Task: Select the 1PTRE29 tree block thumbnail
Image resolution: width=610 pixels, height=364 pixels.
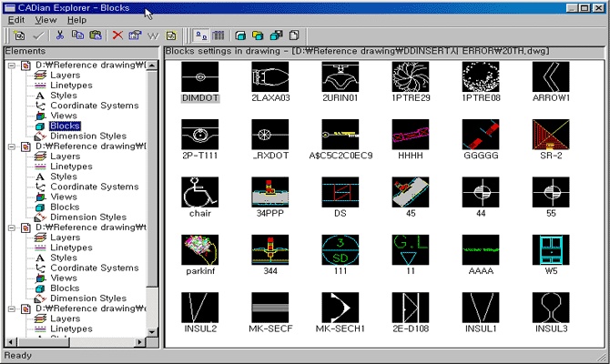Action: pos(411,77)
